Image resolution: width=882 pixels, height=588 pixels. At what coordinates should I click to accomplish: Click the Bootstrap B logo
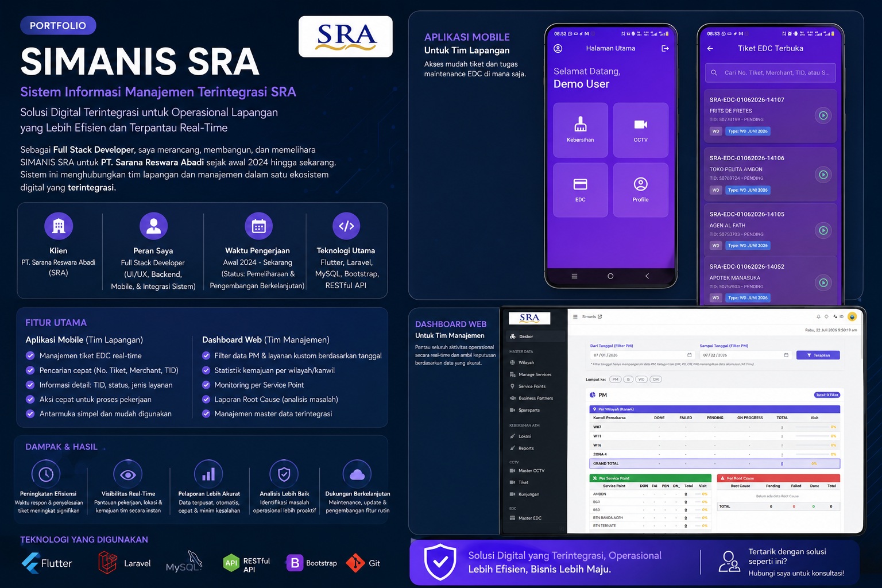click(x=295, y=563)
